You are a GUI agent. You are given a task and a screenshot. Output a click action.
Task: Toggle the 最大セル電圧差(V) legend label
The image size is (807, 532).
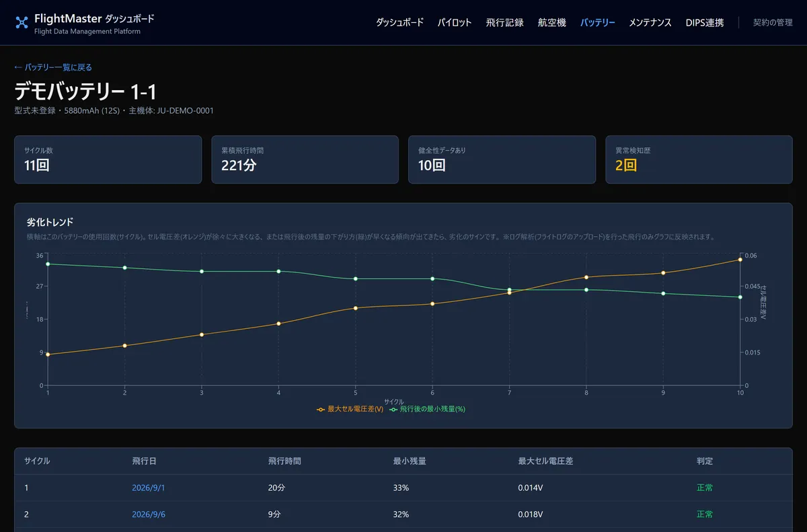point(356,409)
